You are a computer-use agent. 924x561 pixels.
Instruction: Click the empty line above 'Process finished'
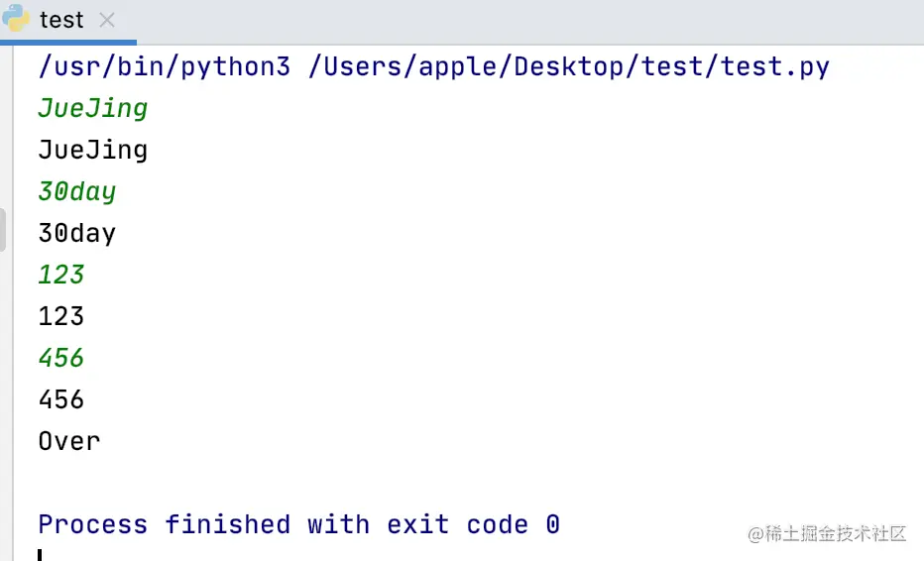[297, 483]
